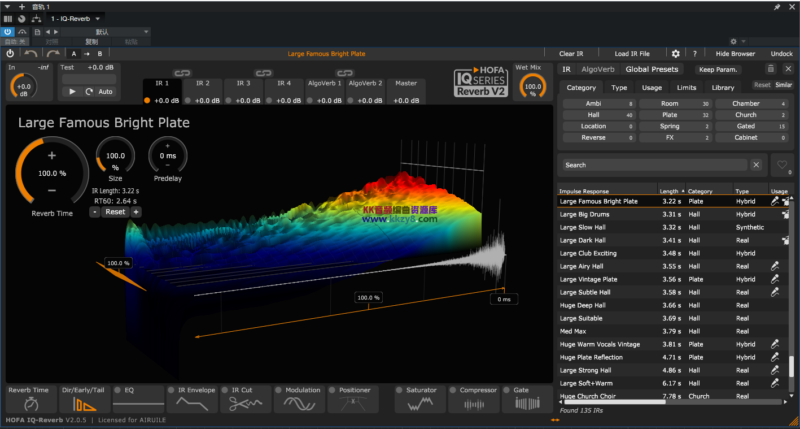Screen dimensions: 800x429
Task: Open the Dir/Early/Tail module
Action: pyautogui.click(x=84, y=402)
